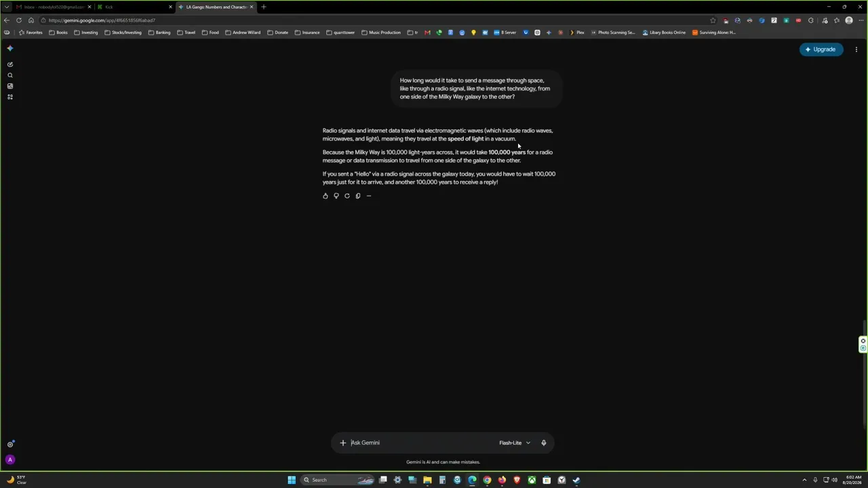Open the Plex bookmark
The image size is (868, 488).
pos(576,33)
